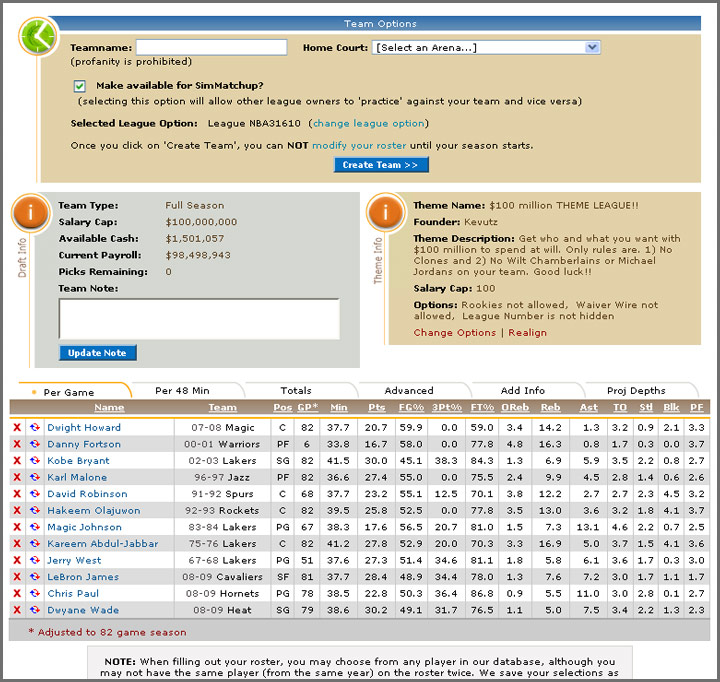Click into the Teamname text field

[211, 47]
